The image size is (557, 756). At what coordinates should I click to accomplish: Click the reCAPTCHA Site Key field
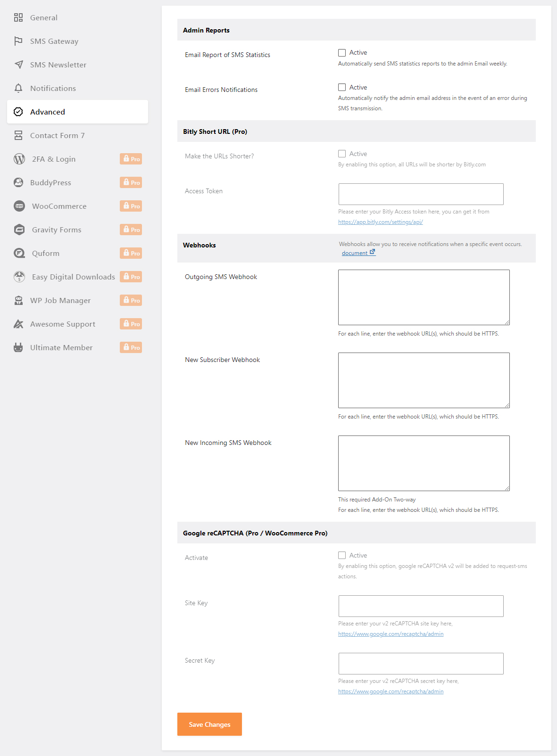(x=421, y=606)
